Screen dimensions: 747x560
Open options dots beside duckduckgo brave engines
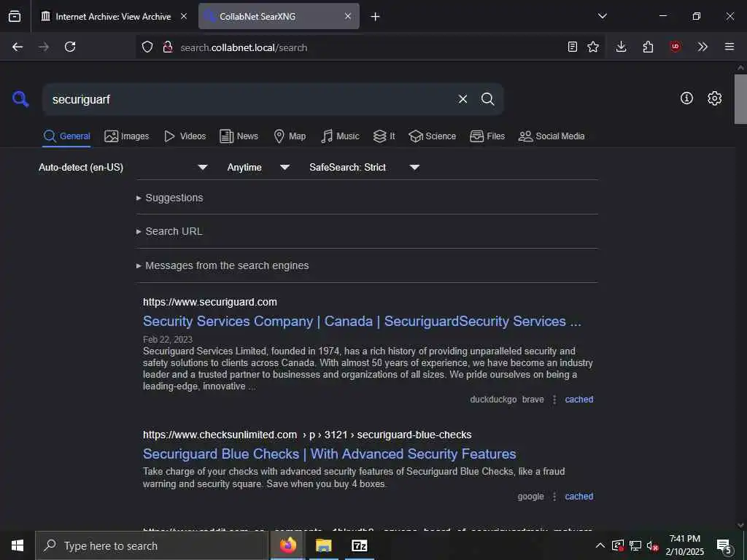pyautogui.click(x=554, y=400)
